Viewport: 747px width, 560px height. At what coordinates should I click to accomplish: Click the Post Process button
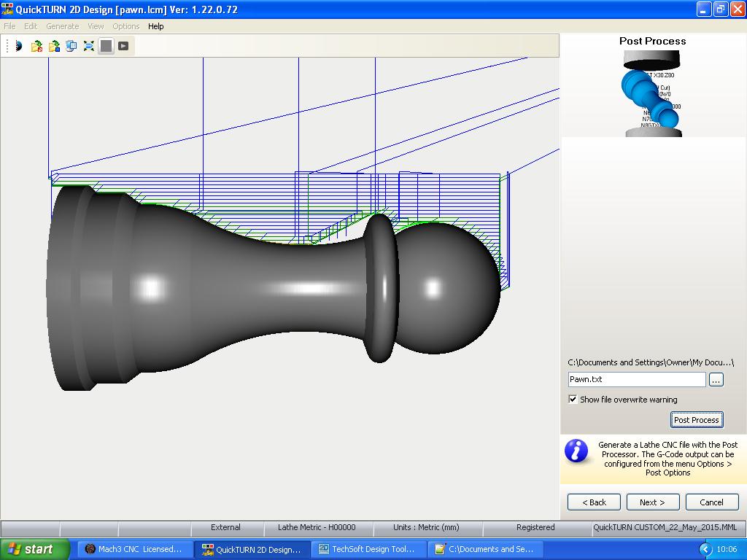click(696, 420)
